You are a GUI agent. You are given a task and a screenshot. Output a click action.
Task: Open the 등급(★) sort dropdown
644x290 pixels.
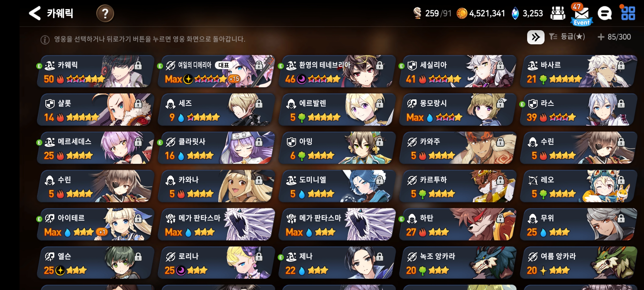tap(567, 37)
